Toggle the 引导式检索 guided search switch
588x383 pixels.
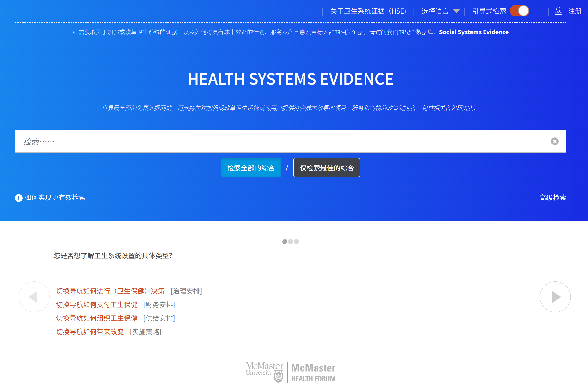[x=520, y=11]
